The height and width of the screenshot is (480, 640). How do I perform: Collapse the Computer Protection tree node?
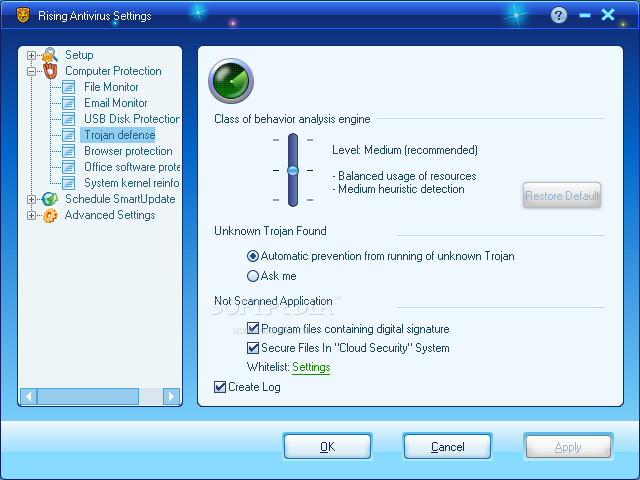(31, 71)
